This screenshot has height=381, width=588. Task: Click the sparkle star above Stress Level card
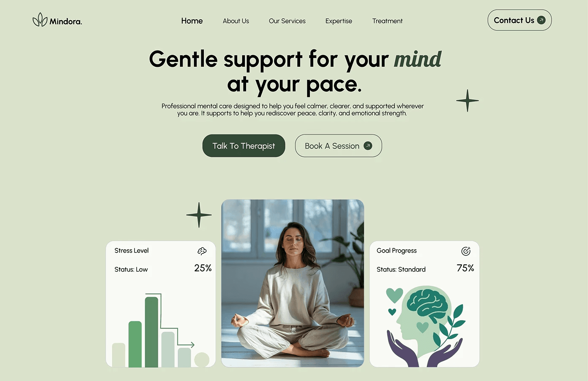(199, 215)
